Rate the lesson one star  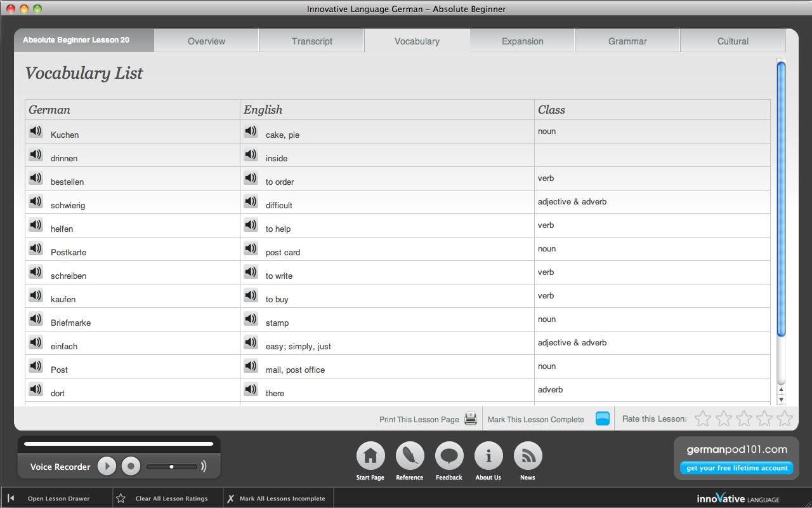click(703, 418)
